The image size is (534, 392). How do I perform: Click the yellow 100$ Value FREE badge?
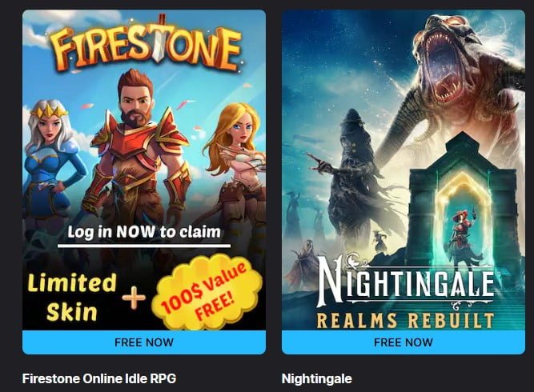pyautogui.click(x=207, y=293)
